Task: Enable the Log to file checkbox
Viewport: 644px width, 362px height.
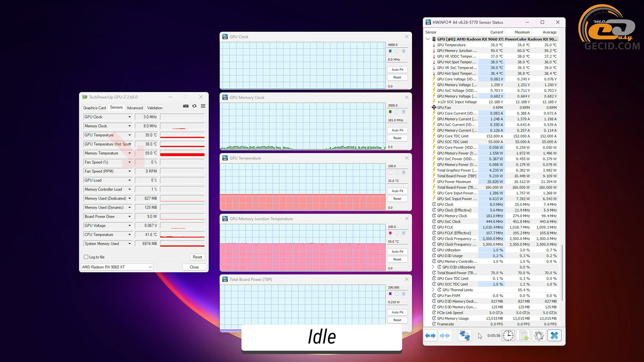Action: pyautogui.click(x=86, y=257)
